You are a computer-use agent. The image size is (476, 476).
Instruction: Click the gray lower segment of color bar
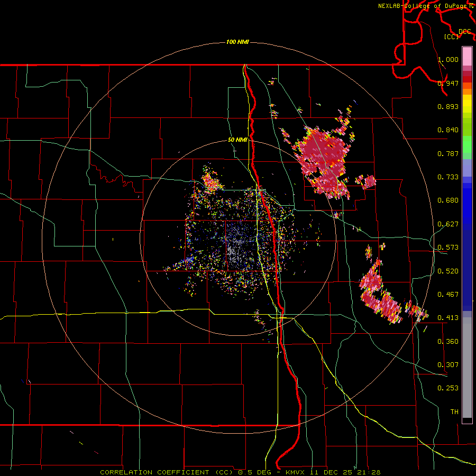[467, 368]
